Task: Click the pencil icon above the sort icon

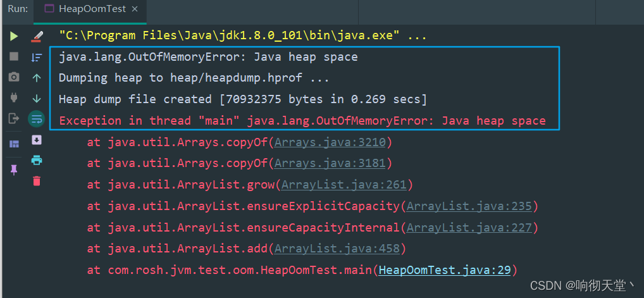Action: pos(37,36)
